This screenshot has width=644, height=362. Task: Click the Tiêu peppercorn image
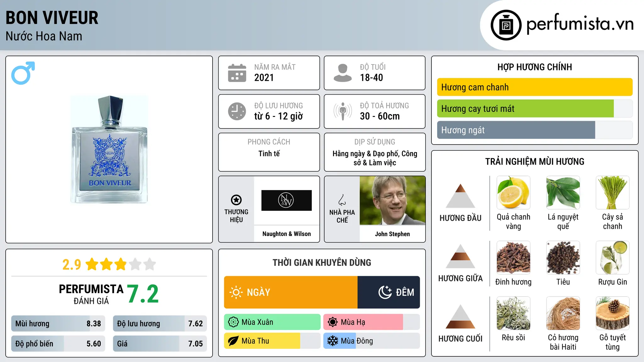point(563,258)
